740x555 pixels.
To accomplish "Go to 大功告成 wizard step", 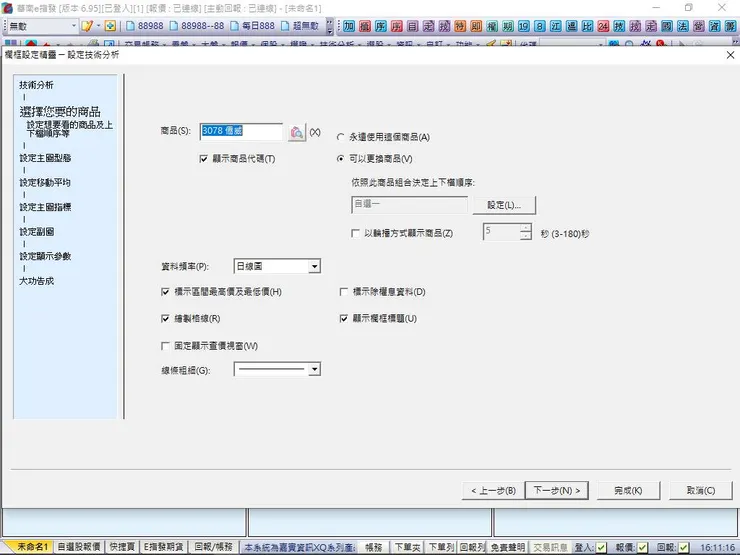I will pos(36,281).
